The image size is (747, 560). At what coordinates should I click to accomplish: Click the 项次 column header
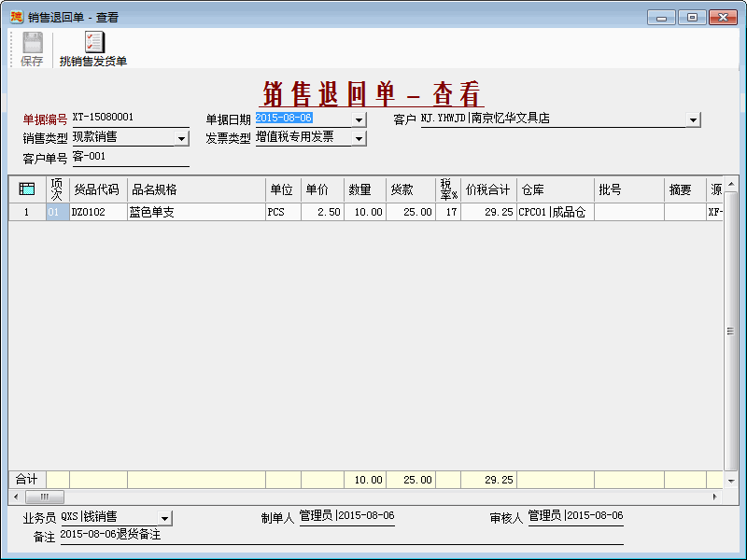pos(58,189)
